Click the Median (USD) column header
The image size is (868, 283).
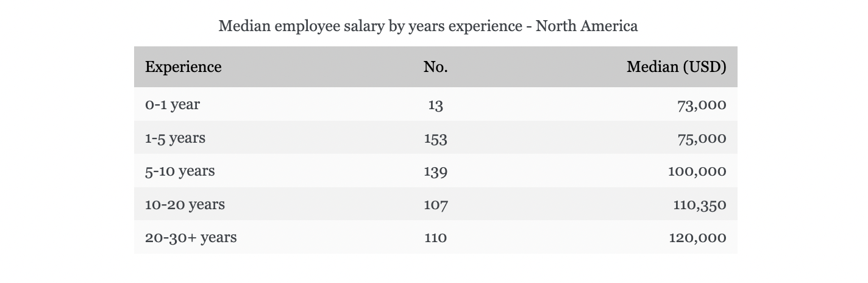pos(676,66)
